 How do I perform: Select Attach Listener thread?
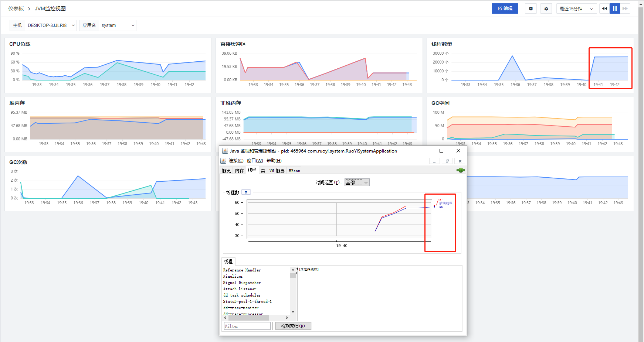[240, 289]
